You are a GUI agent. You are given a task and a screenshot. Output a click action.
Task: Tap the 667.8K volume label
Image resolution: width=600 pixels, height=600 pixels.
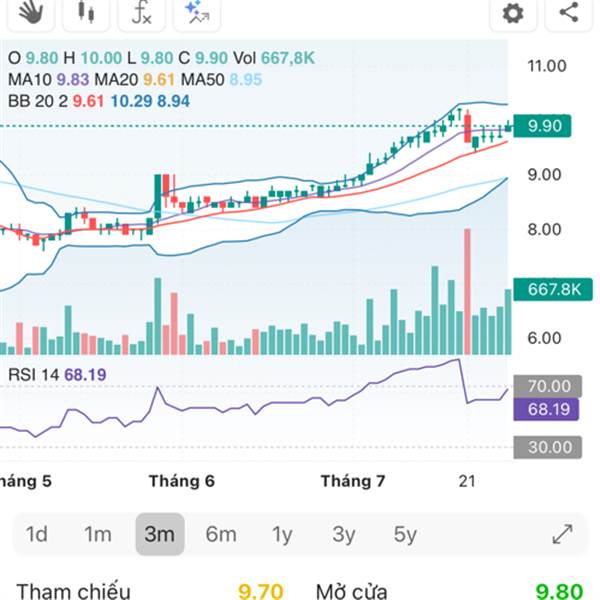(x=553, y=289)
